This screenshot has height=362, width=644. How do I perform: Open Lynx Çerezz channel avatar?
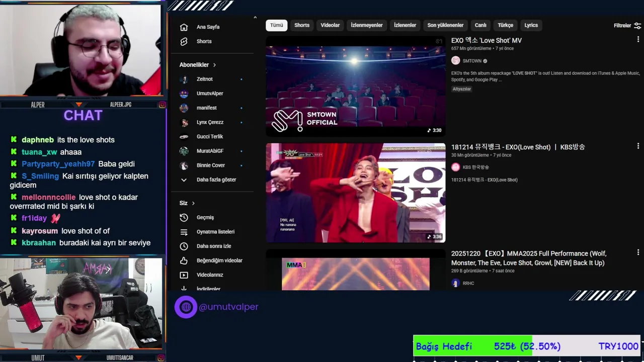184,122
